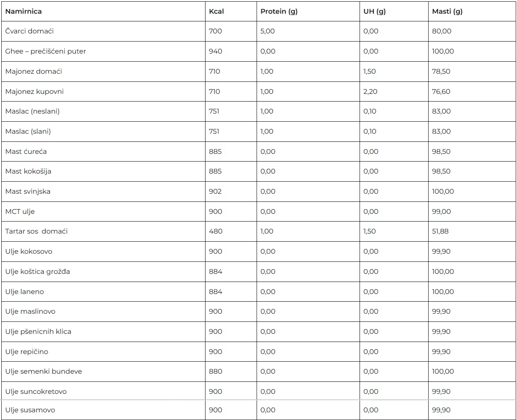
Task: Select the Ulje kokosovo name cell
Action: tap(29, 252)
